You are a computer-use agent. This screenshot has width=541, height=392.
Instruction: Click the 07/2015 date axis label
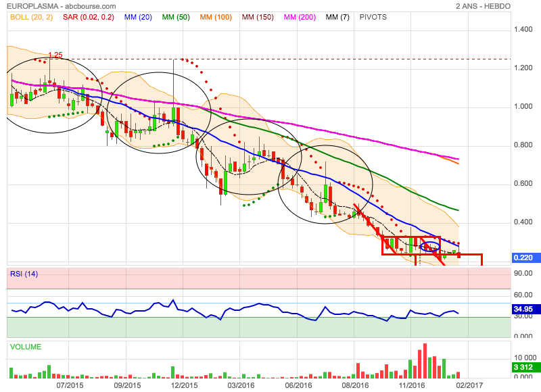tap(70, 385)
